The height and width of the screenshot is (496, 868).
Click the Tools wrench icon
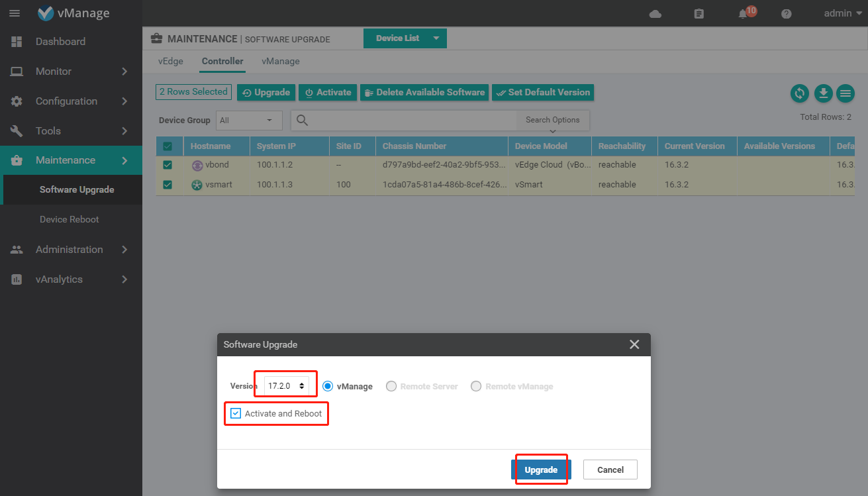point(17,131)
